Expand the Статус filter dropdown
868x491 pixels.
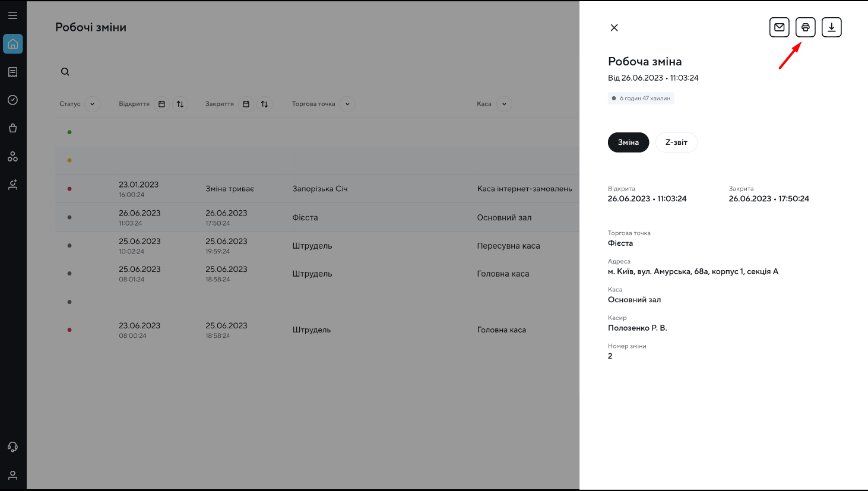92,104
